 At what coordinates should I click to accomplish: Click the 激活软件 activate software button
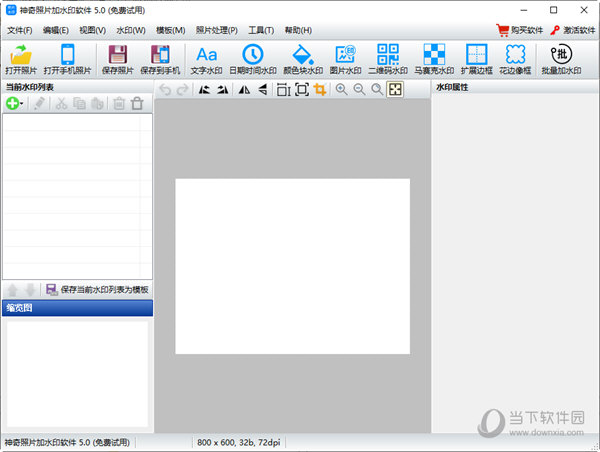(x=573, y=30)
